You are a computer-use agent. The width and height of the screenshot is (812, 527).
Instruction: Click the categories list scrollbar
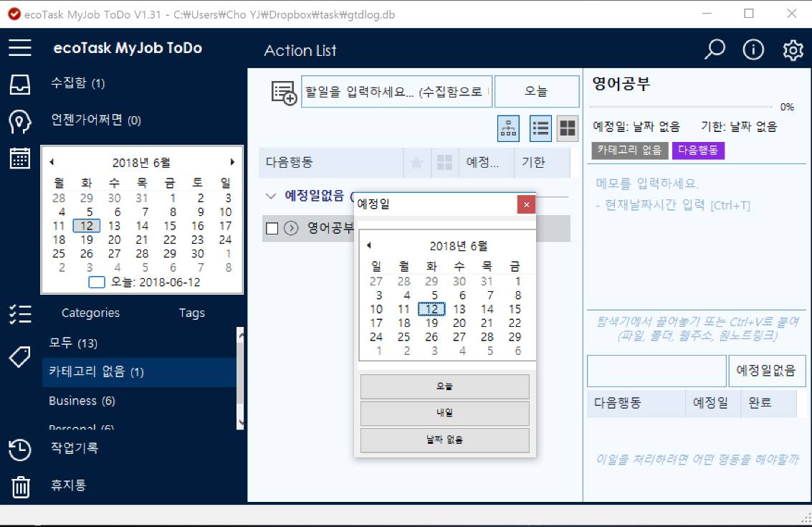pyautogui.click(x=240, y=379)
